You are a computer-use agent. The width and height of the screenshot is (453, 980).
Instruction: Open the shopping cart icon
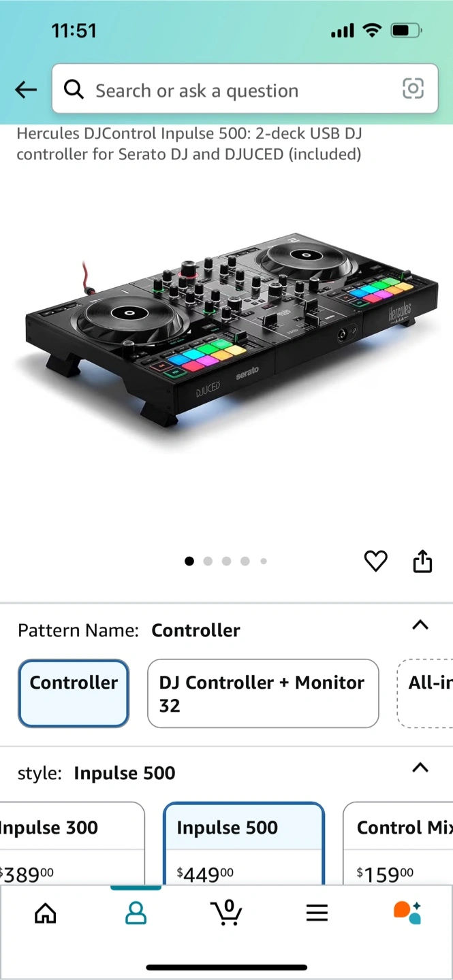pyautogui.click(x=226, y=912)
